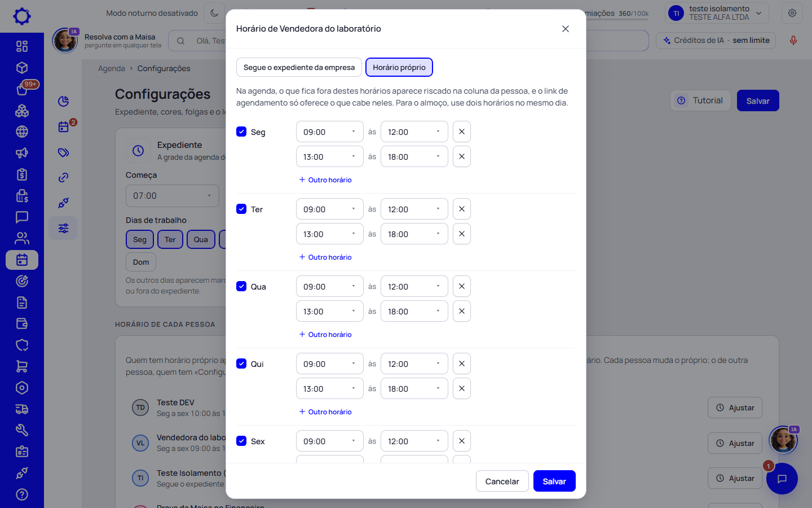The height and width of the screenshot is (508, 812).
Task: Open Ter first end time 12:00 dropdown
Action: pyautogui.click(x=414, y=209)
